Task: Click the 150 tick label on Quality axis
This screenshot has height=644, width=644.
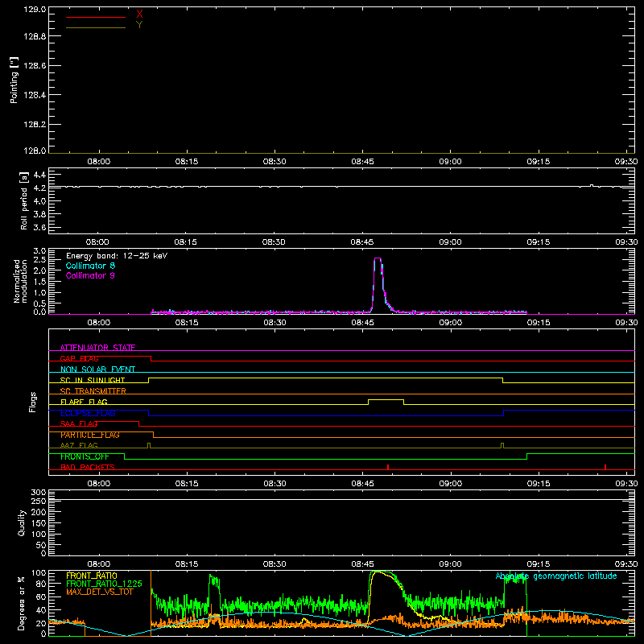Action: [39, 523]
